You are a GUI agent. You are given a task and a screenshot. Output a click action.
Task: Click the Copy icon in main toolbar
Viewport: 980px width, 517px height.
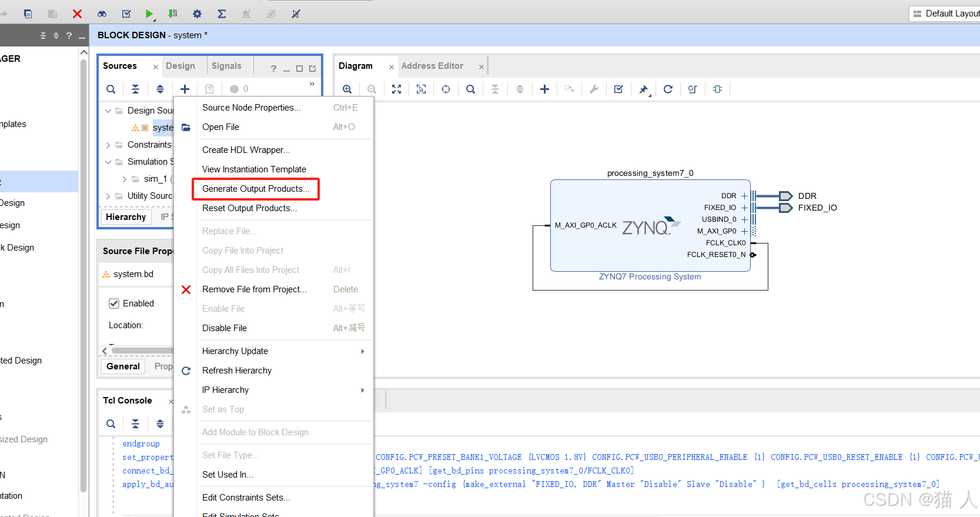tap(28, 14)
